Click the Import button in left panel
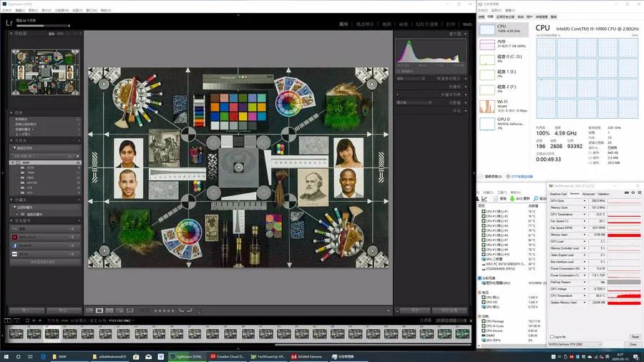This screenshot has height=362, width=644. (x=25, y=310)
